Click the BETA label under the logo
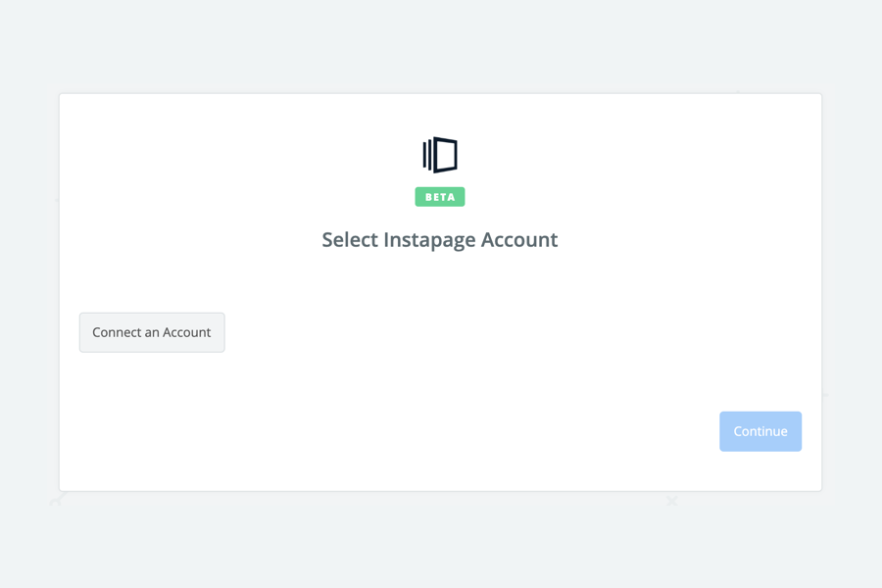Screen dimensions: 882x588 [440, 197]
